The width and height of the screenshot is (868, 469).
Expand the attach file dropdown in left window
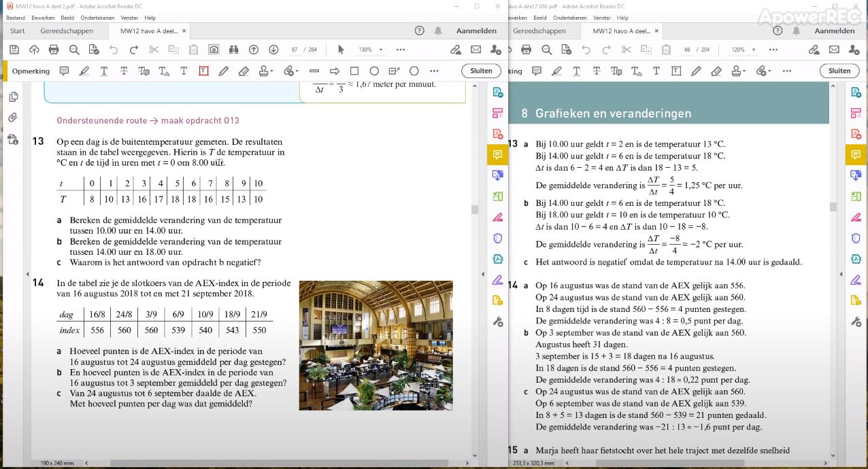point(297,71)
